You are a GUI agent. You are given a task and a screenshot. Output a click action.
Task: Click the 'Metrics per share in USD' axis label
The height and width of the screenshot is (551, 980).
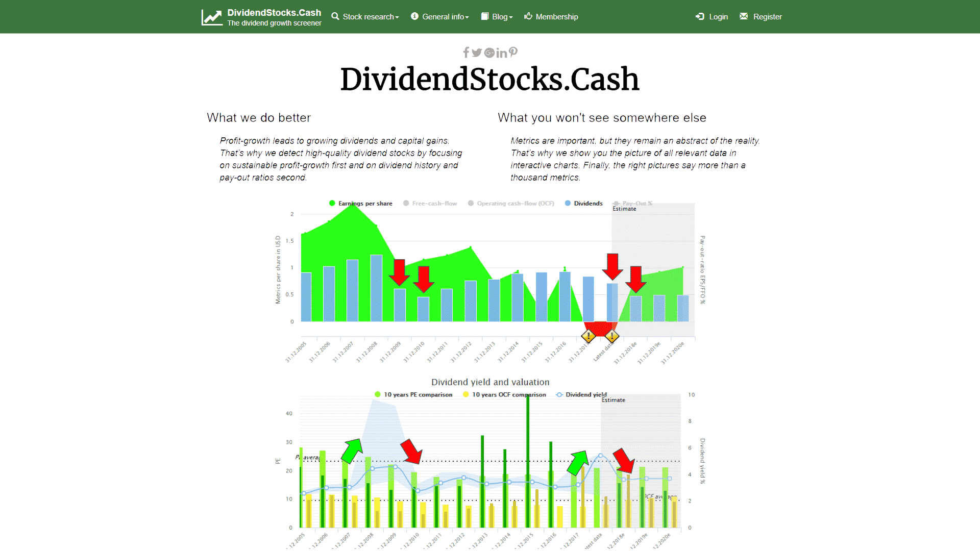click(x=278, y=270)
